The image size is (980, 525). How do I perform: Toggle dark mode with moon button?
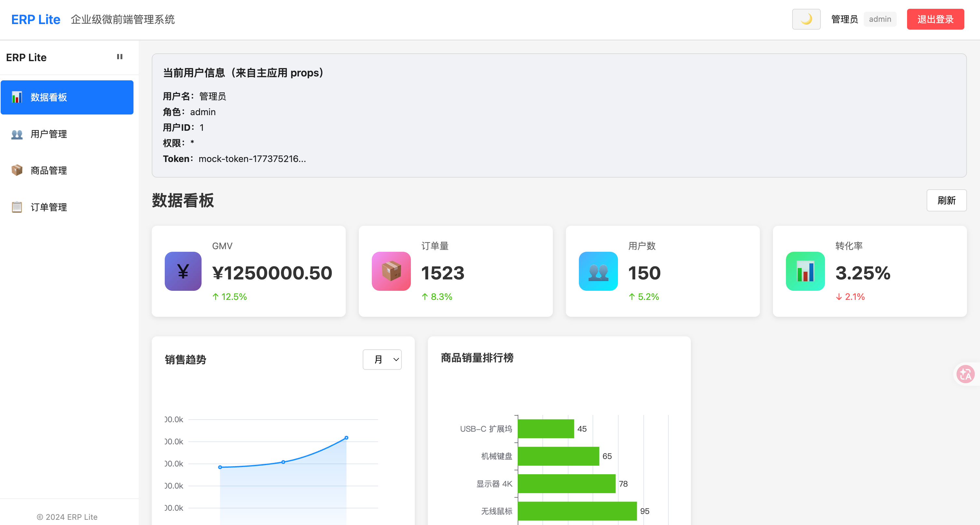tap(806, 19)
